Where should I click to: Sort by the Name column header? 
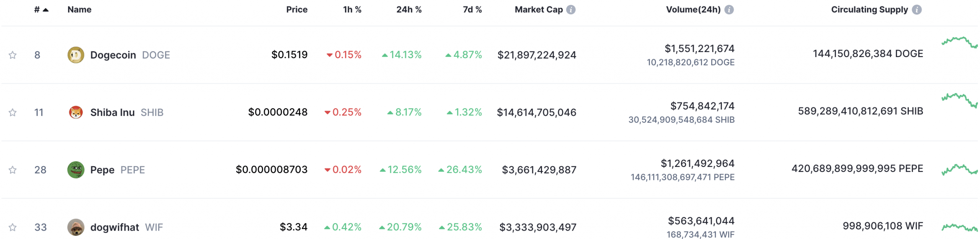(79, 10)
